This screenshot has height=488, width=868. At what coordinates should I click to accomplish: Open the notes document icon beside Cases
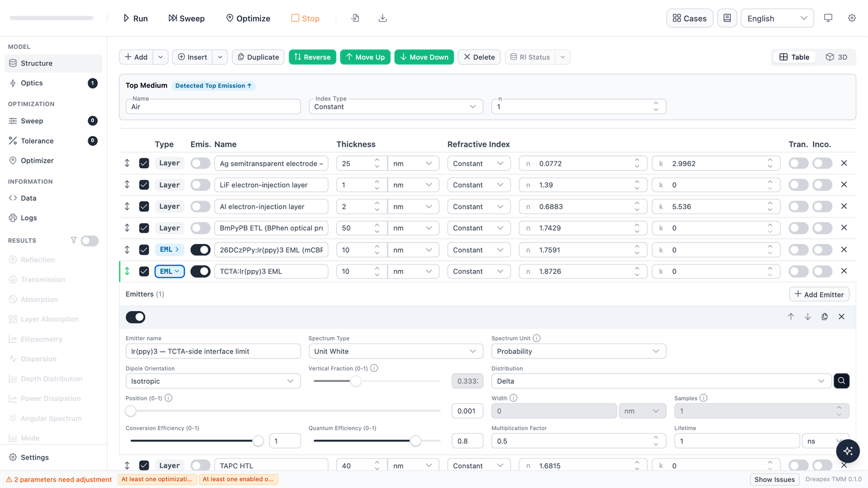click(x=727, y=18)
